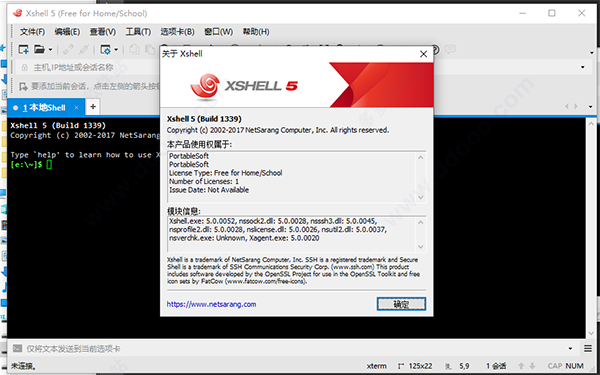The width and height of the screenshot is (600, 375).
Task: Open the 帮助(H) menu
Action: click(256, 32)
